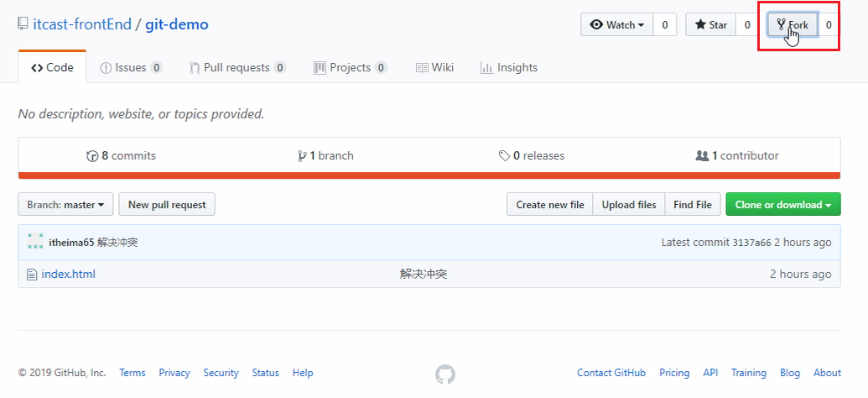Open commit hash 3137a66
868x398 pixels.
751,243
